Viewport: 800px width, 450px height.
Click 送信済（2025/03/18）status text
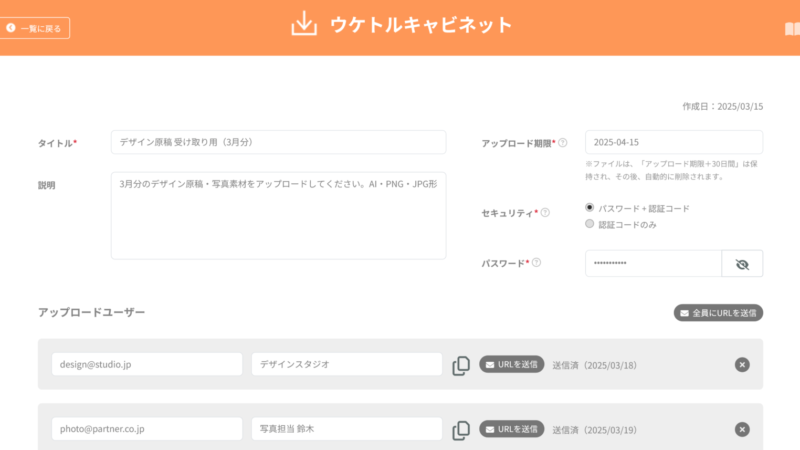pyautogui.click(x=594, y=365)
